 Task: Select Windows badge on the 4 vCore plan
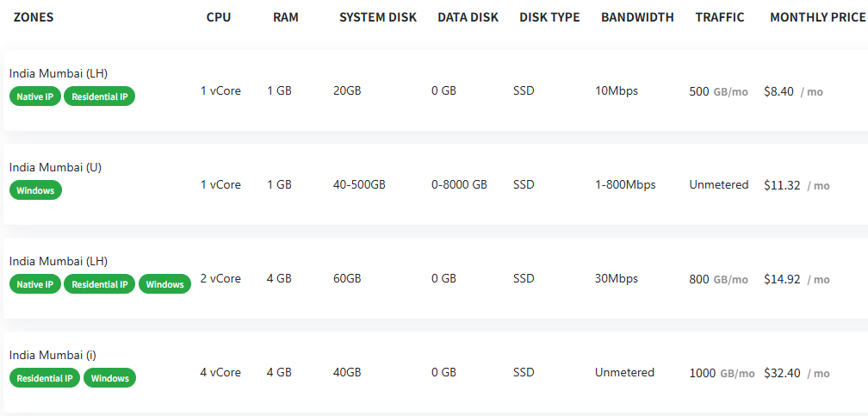[109, 378]
